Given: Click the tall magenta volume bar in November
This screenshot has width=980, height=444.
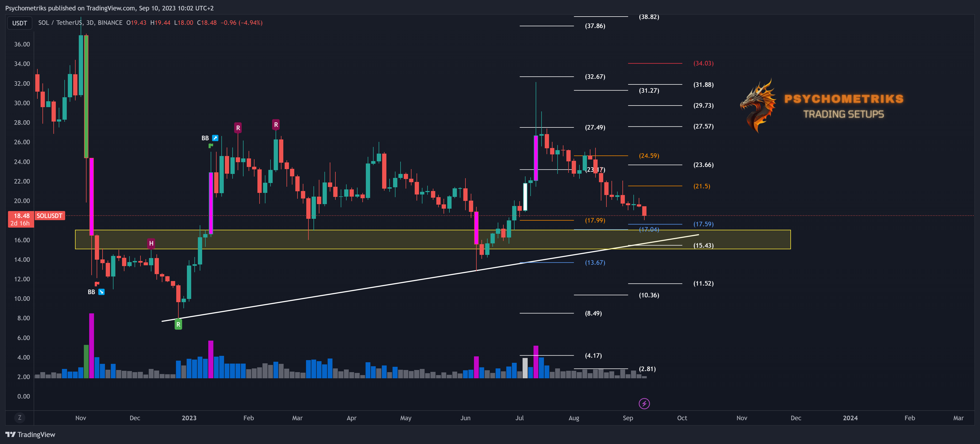Looking at the screenshot, I should (91, 345).
